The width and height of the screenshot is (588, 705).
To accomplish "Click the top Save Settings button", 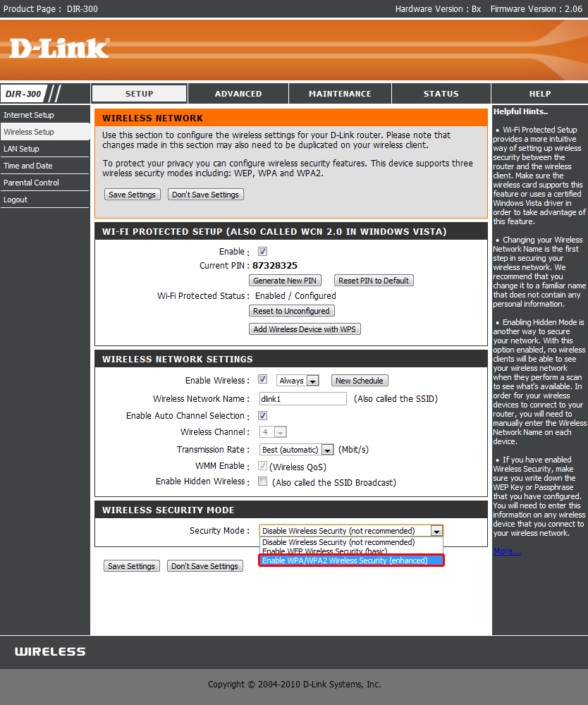I will pos(132,195).
